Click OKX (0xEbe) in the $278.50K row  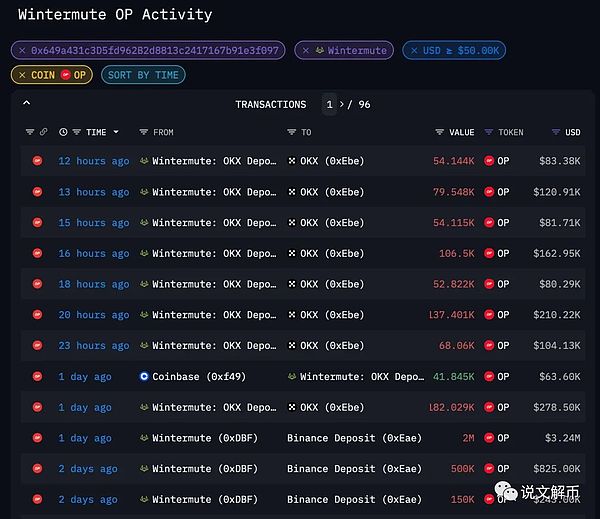tap(332, 407)
